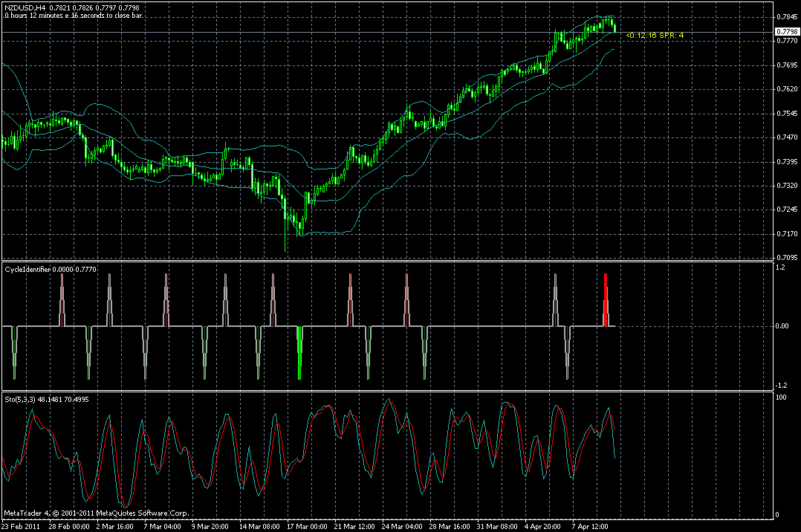Click the 0.7695 price scale value
Image resolution: width=801 pixels, height=532 pixels.
click(x=787, y=65)
